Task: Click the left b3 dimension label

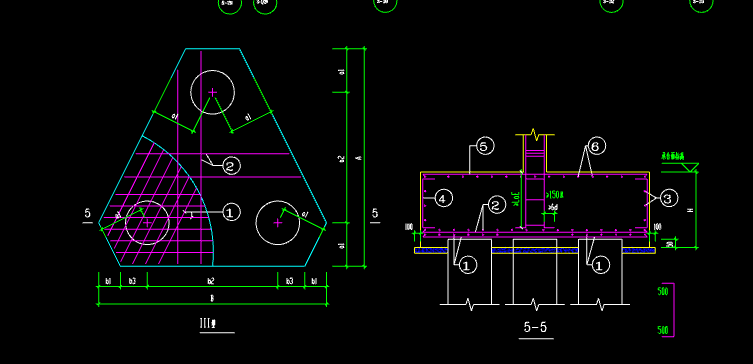Action: (x=133, y=281)
